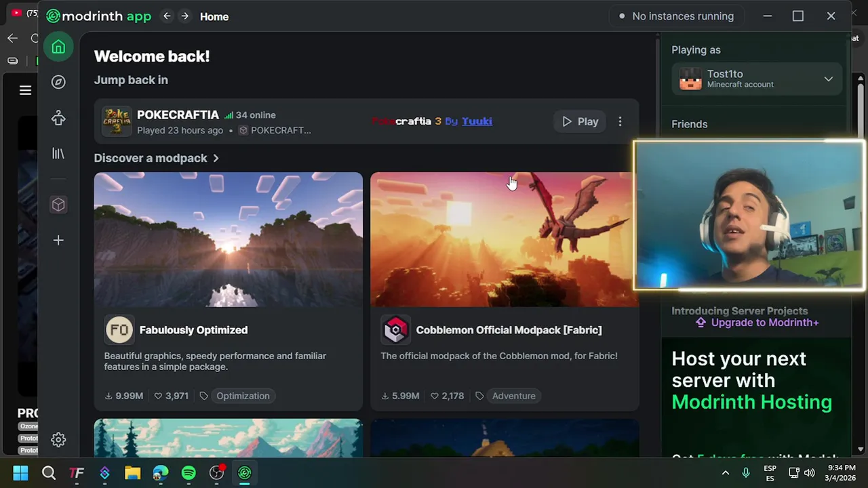The height and width of the screenshot is (488, 868).
Task: Open Modrinth app settings gear
Action: coord(58,439)
